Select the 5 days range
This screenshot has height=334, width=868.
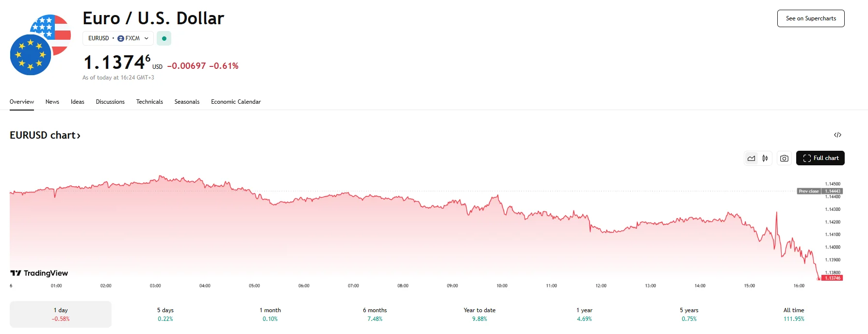165,314
